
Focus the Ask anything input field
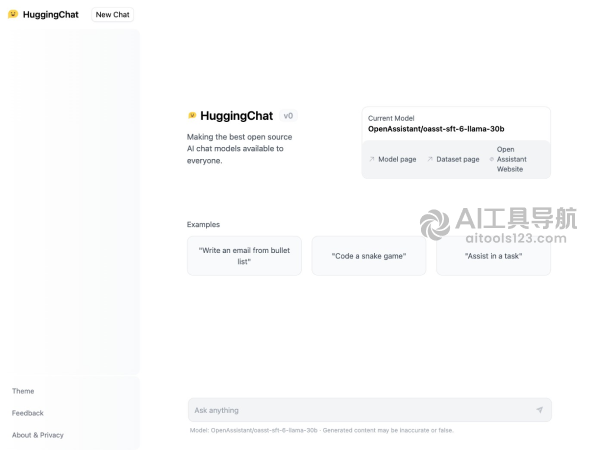point(370,410)
